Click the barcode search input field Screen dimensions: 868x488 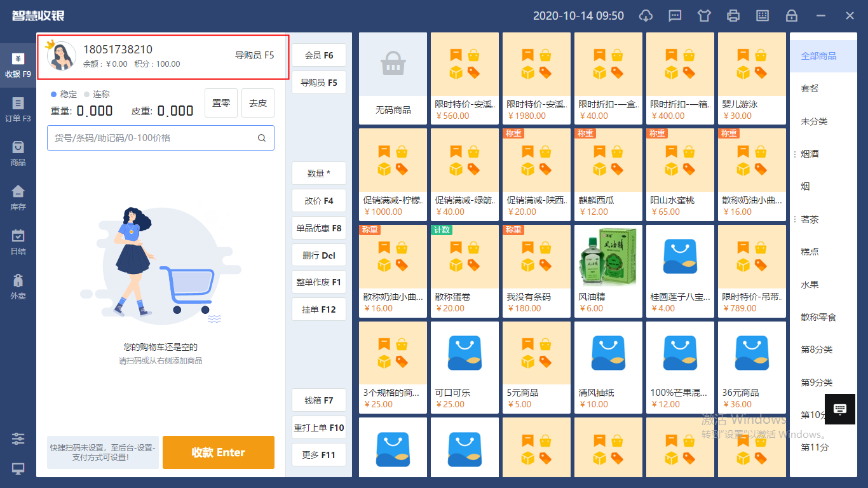point(153,138)
